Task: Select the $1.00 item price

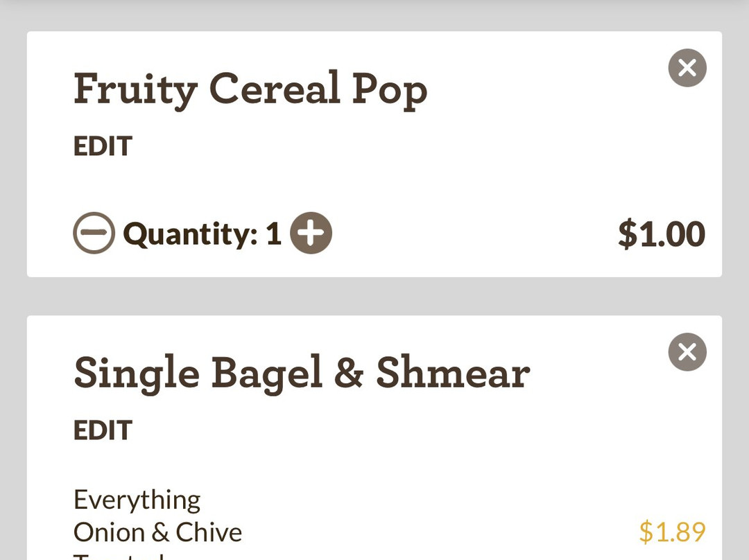Action: coord(661,234)
